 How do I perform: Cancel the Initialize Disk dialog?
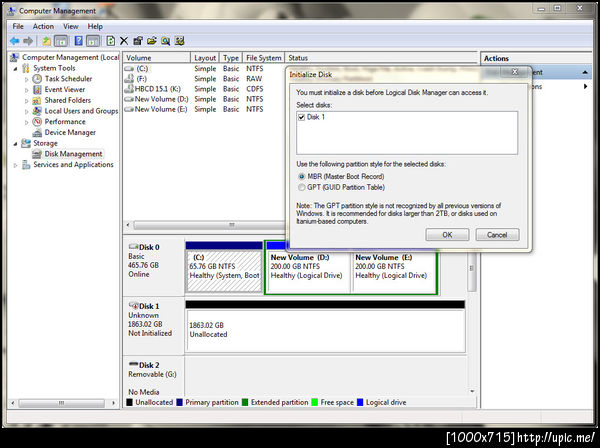pyautogui.click(x=497, y=235)
